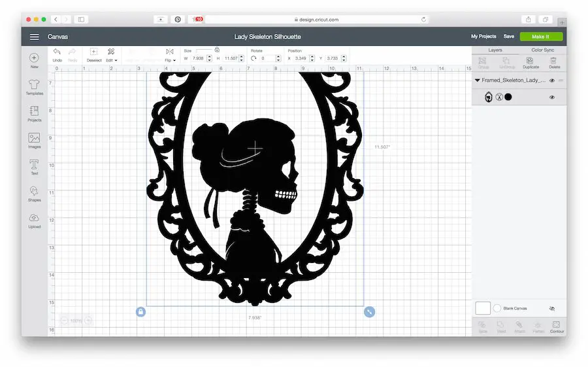
Task: Open My Projects
Action: [x=483, y=37]
